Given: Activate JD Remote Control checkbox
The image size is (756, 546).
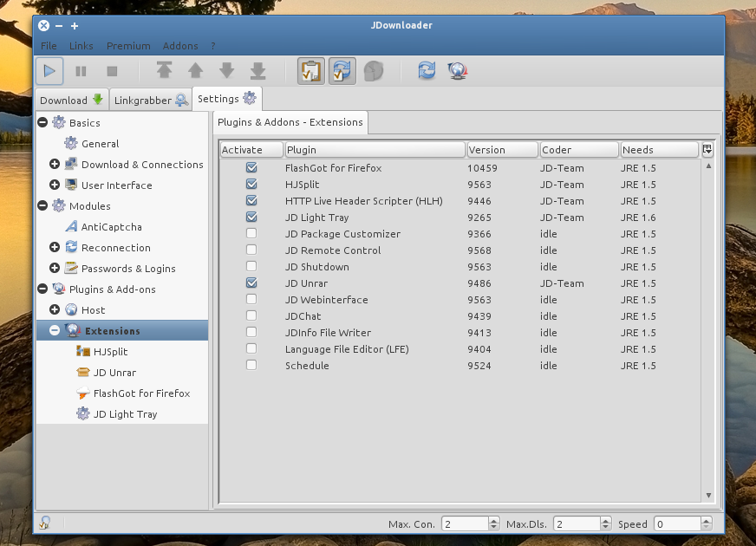Looking at the screenshot, I should point(251,250).
